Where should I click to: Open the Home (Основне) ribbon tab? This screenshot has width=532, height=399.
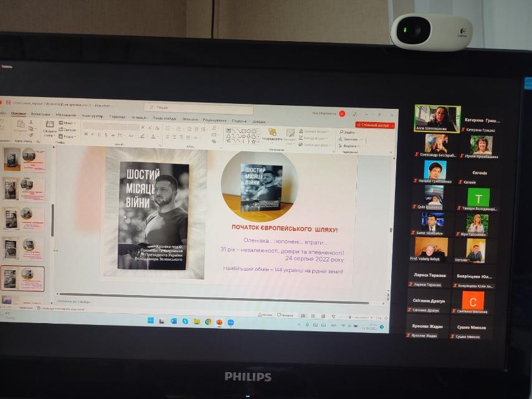coord(18,114)
